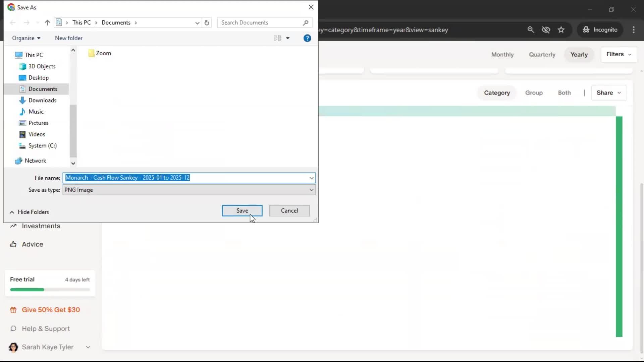The width and height of the screenshot is (644, 362).
Task: Open the Filters dropdown
Action: [619, 54]
